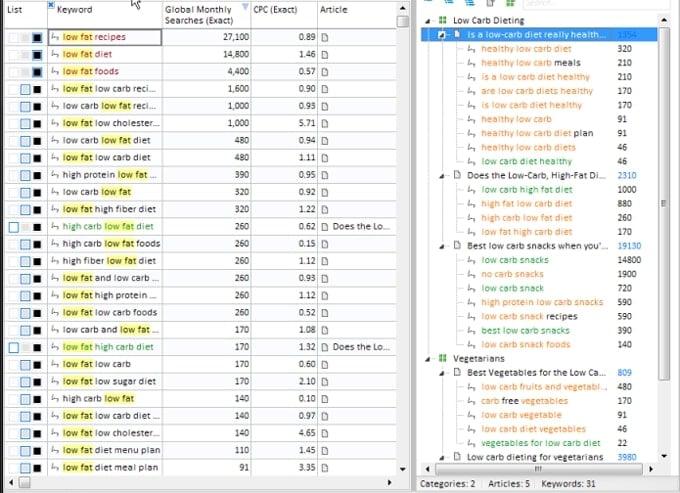
Task: Select 'vegetables for low carb diet' keyword in tree
Action: point(540,443)
